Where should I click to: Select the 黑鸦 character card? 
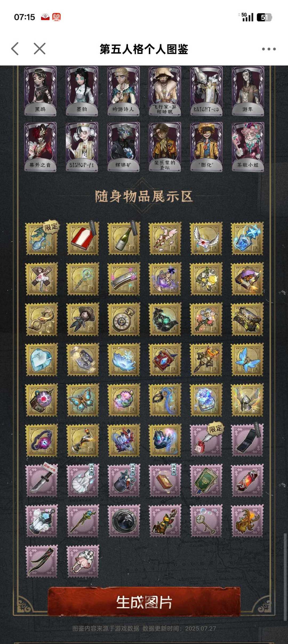pyautogui.click(x=41, y=91)
